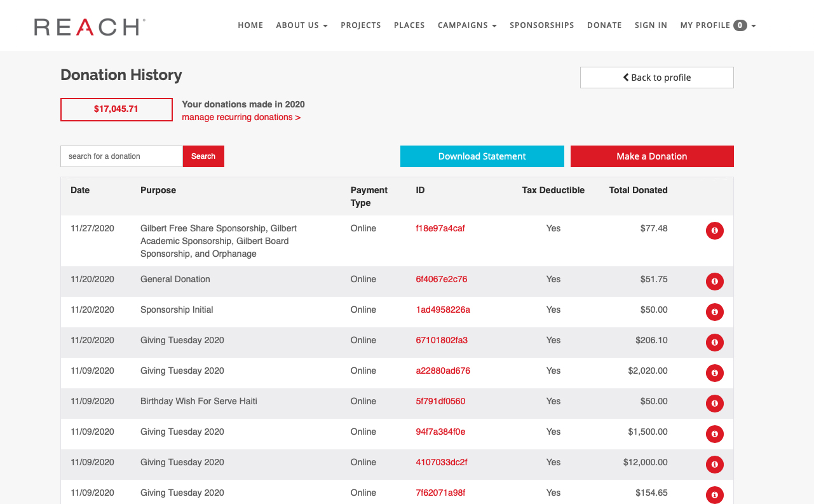This screenshot has height=504, width=814.
Task: Click the REACH logo
Action: tap(89, 27)
